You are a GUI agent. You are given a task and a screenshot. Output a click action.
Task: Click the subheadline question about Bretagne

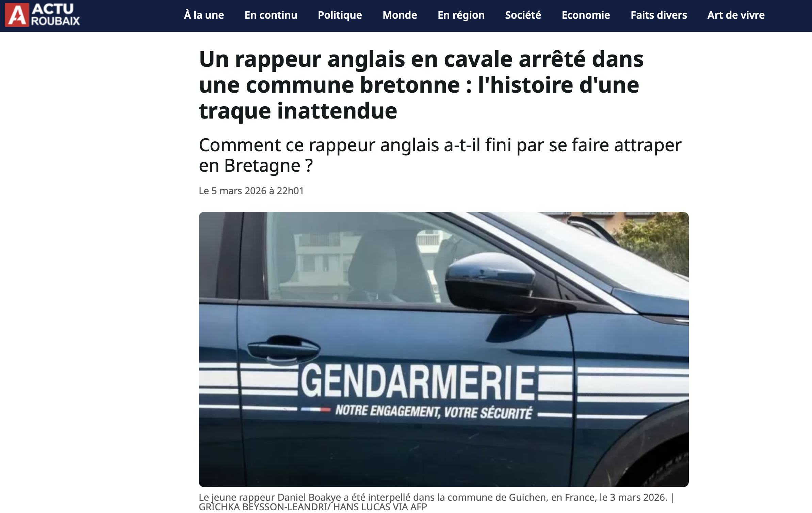coord(440,155)
